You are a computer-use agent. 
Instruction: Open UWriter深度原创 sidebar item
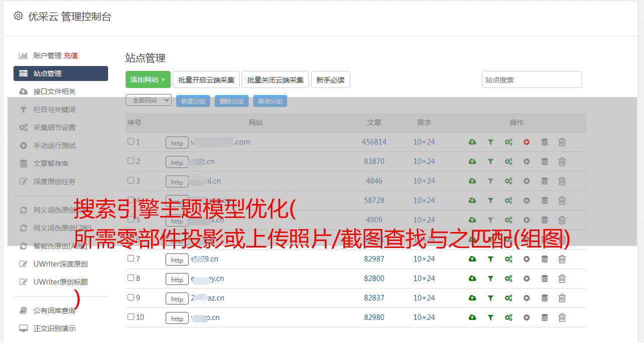(x=60, y=264)
